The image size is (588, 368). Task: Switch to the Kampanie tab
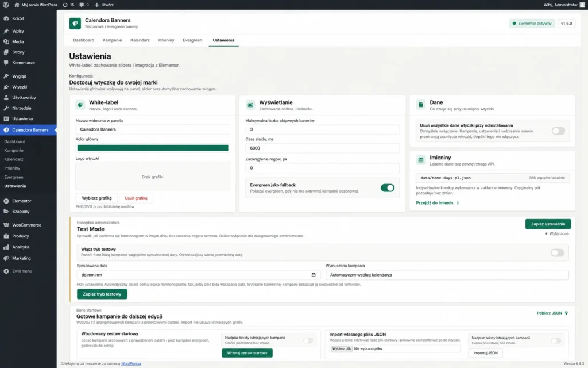tap(112, 40)
